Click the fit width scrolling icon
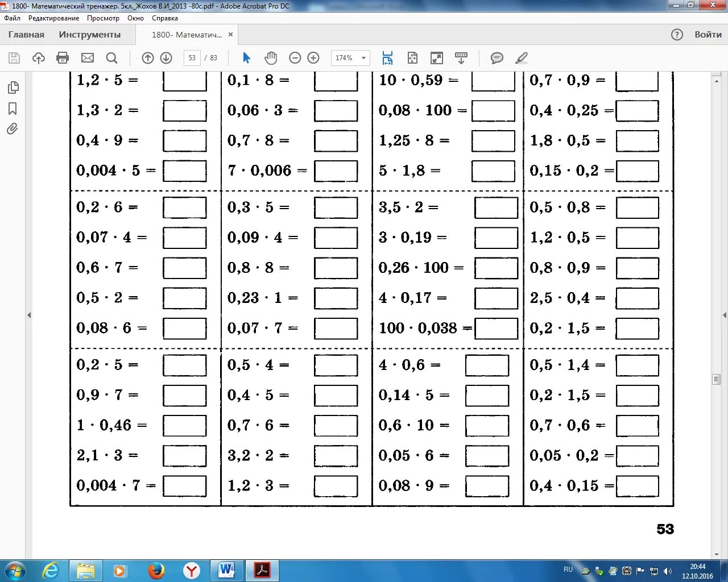Viewport: 728px width, 582px height. tap(388, 58)
